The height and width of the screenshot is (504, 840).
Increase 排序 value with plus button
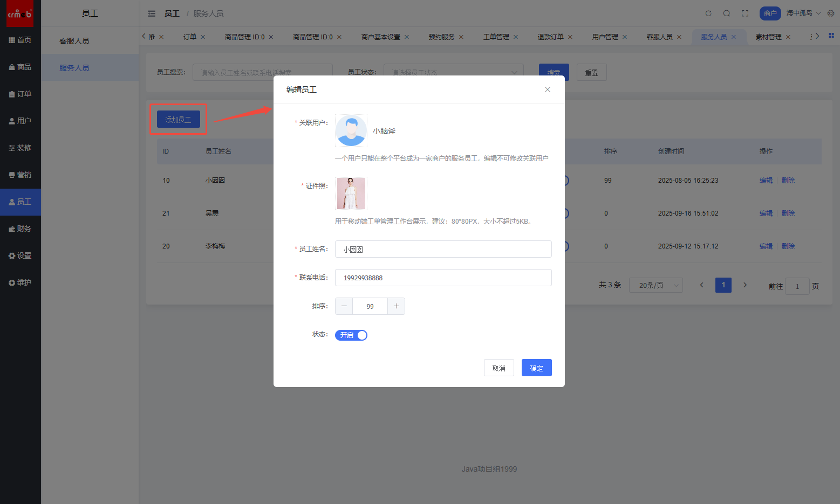[396, 306]
